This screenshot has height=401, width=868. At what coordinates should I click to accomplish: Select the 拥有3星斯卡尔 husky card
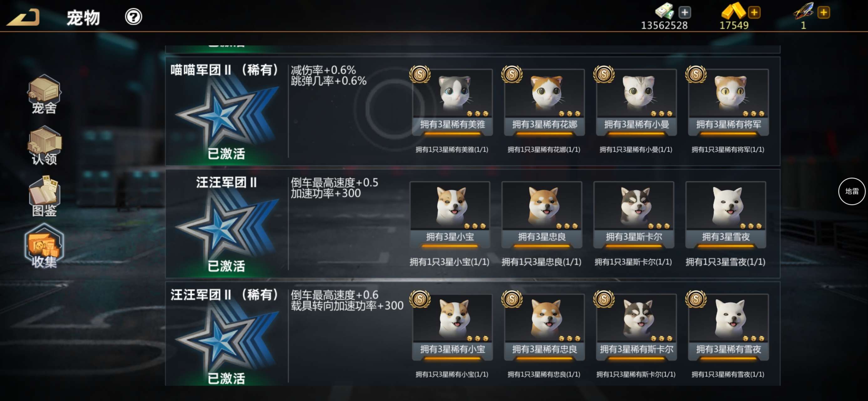tap(634, 215)
